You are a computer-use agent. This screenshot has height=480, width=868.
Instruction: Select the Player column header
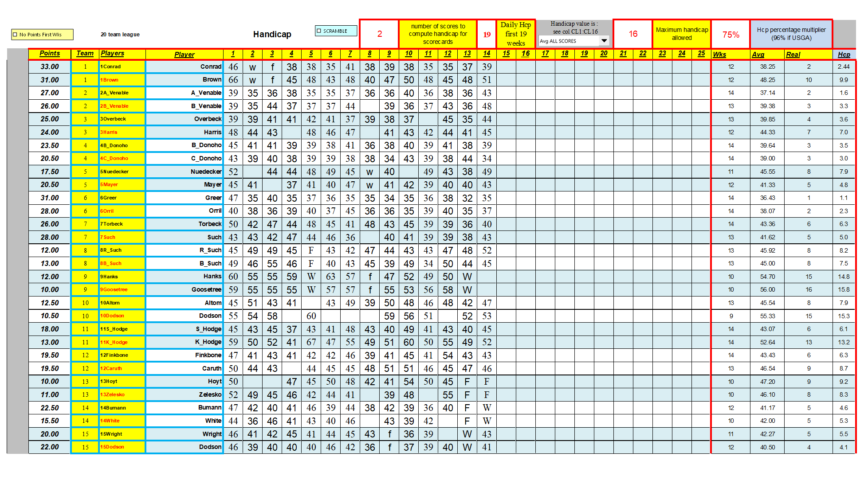point(185,54)
